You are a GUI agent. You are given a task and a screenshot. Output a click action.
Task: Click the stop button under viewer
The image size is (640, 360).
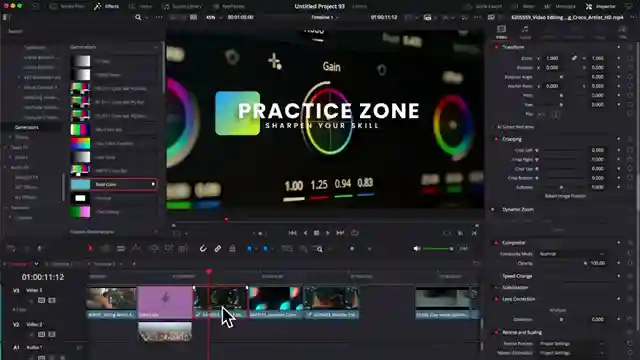(316, 233)
